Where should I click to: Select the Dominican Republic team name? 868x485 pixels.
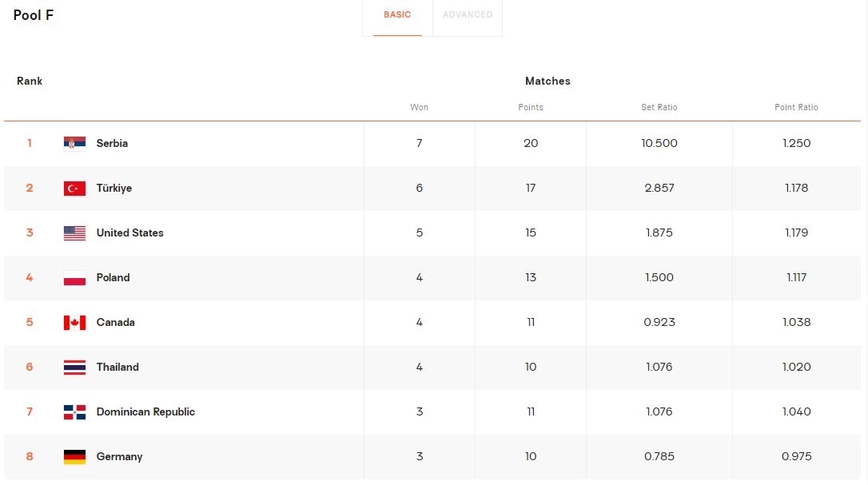[145, 412]
